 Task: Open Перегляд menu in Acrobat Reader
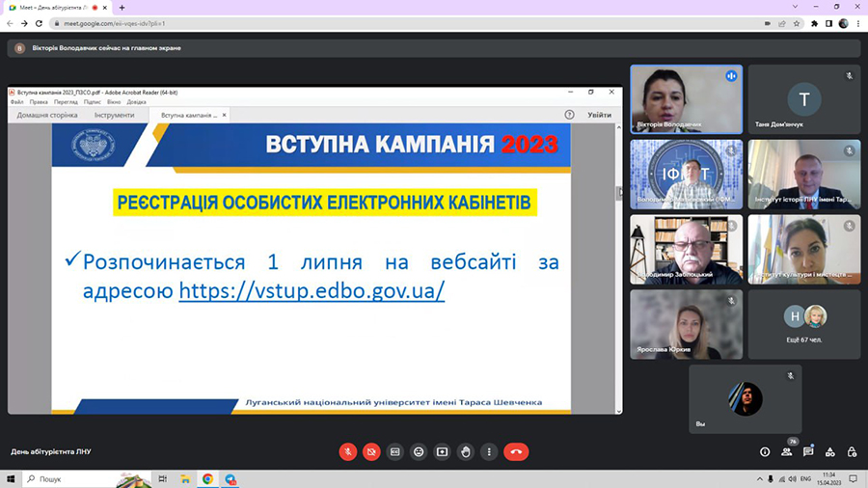coord(66,102)
